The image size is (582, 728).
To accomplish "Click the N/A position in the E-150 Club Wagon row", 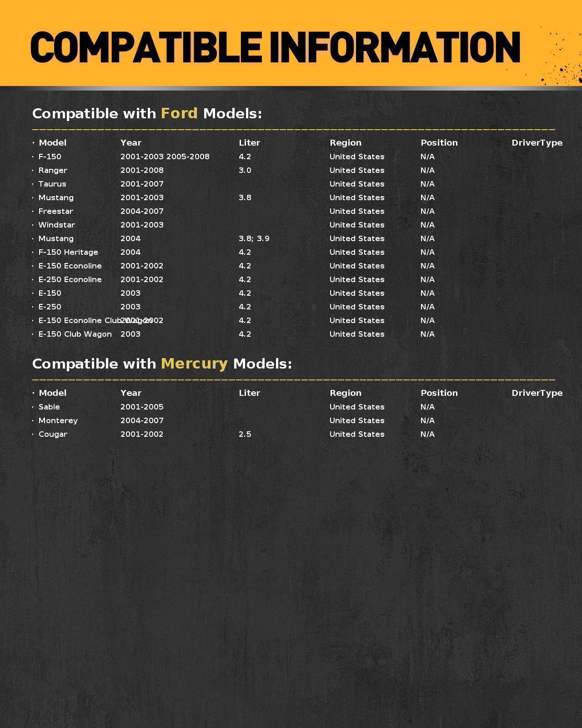I will pos(427,334).
